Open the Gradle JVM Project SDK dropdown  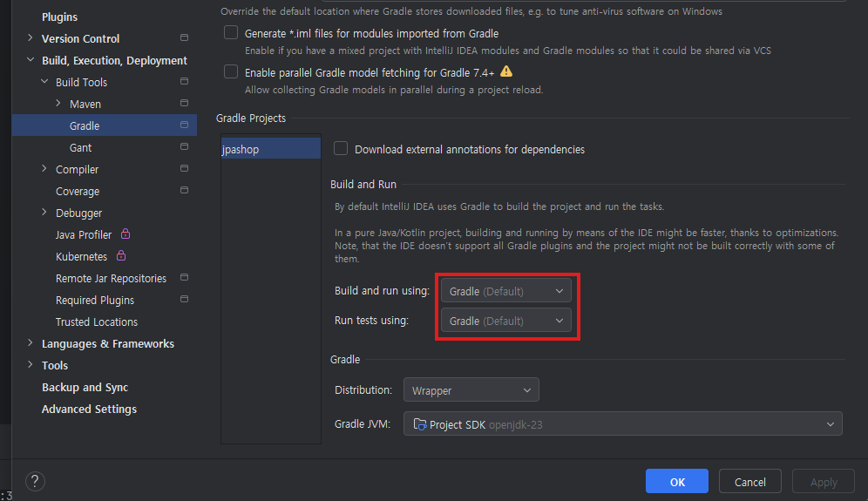(623, 424)
